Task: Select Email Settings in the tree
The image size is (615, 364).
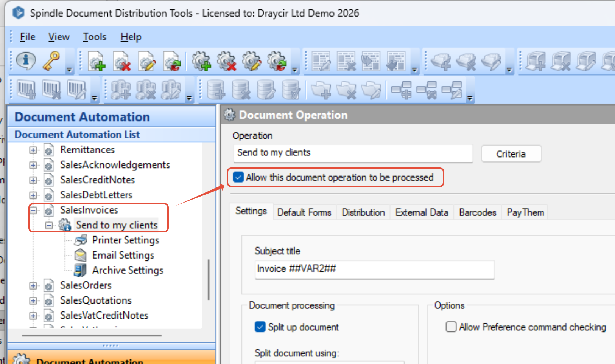Action: [123, 255]
